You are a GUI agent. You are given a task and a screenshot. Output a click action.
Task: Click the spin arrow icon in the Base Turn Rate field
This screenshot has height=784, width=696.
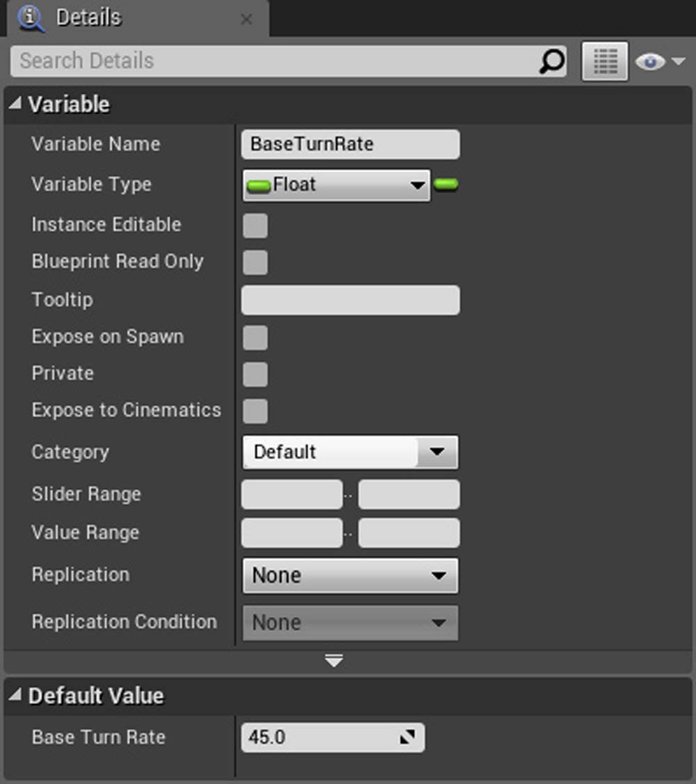coord(407,737)
